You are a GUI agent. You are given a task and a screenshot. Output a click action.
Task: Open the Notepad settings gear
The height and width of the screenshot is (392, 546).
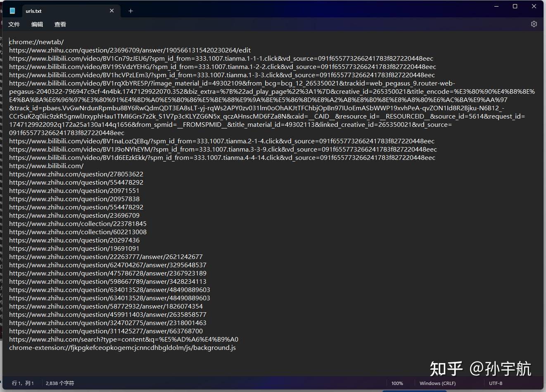pyautogui.click(x=534, y=24)
